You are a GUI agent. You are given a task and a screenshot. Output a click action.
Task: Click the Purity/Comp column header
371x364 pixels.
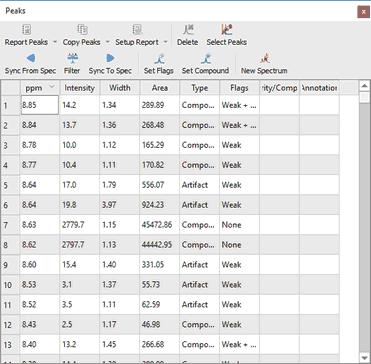(x=279, y=88)
